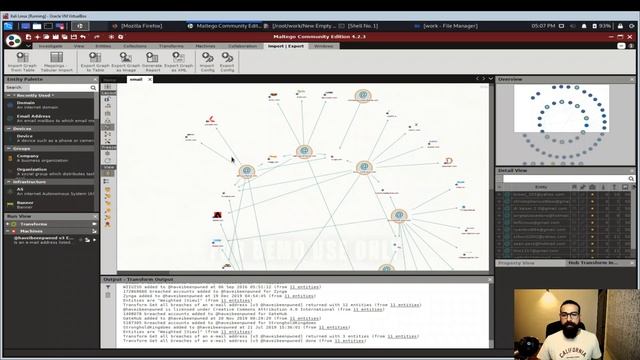Switch to the Hub Transform Inputs tab

pos(593,263)
